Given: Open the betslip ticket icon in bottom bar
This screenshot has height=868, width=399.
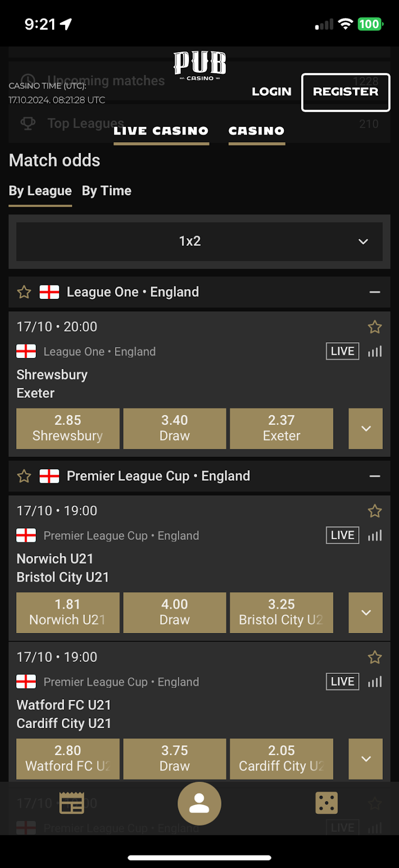Looking at the screenshot, I should (72, 803).
